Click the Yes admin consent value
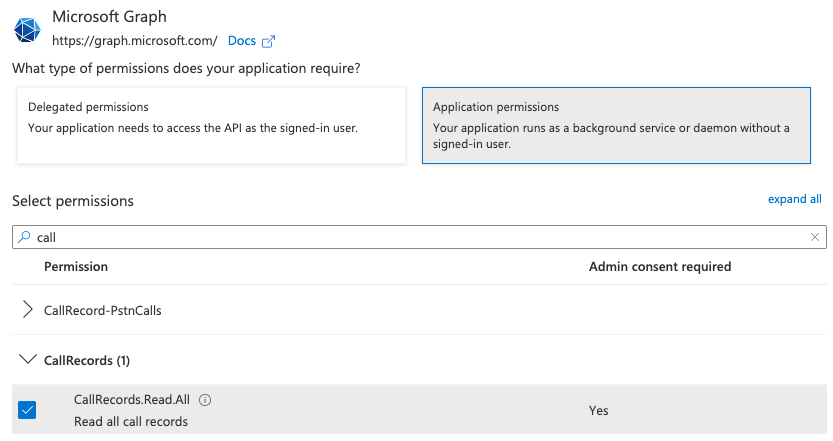Viewport: 833px width, 441px height. 598,410
